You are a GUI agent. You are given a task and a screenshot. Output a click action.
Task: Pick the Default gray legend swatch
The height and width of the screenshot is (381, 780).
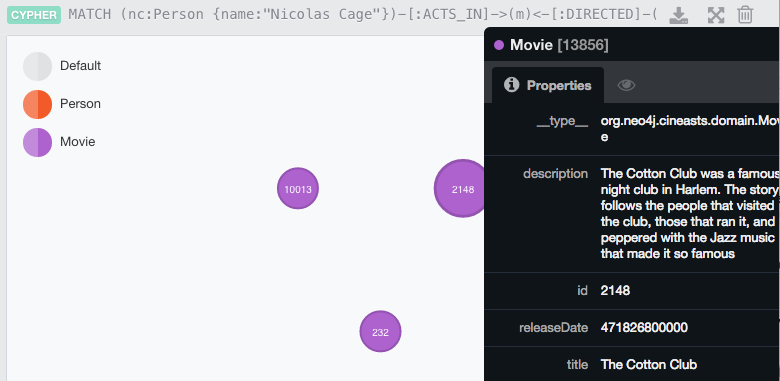coord(37,66)
